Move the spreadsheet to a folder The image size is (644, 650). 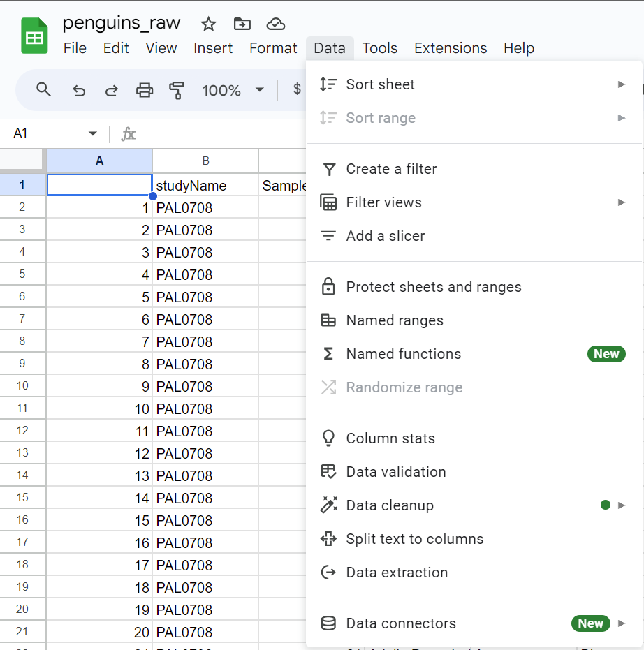[x=242, y=24]
